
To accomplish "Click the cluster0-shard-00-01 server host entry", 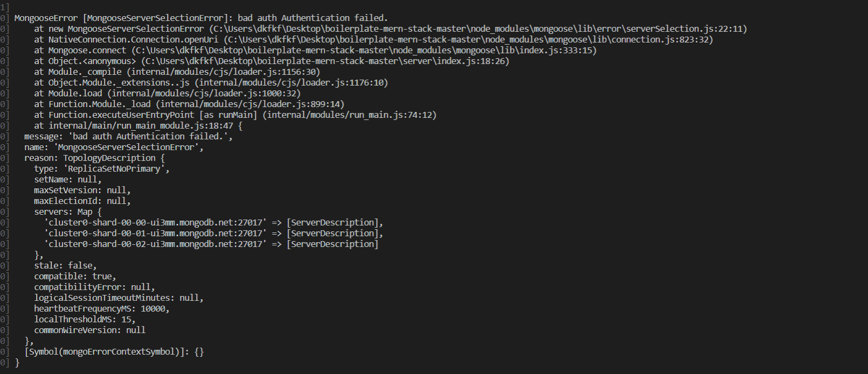I will 156,234.
